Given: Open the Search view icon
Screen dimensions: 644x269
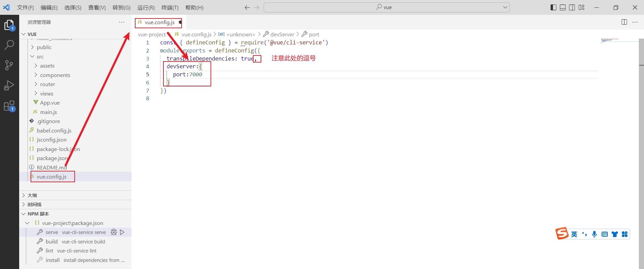Looking at the screenshot, I should click(9, 45).
